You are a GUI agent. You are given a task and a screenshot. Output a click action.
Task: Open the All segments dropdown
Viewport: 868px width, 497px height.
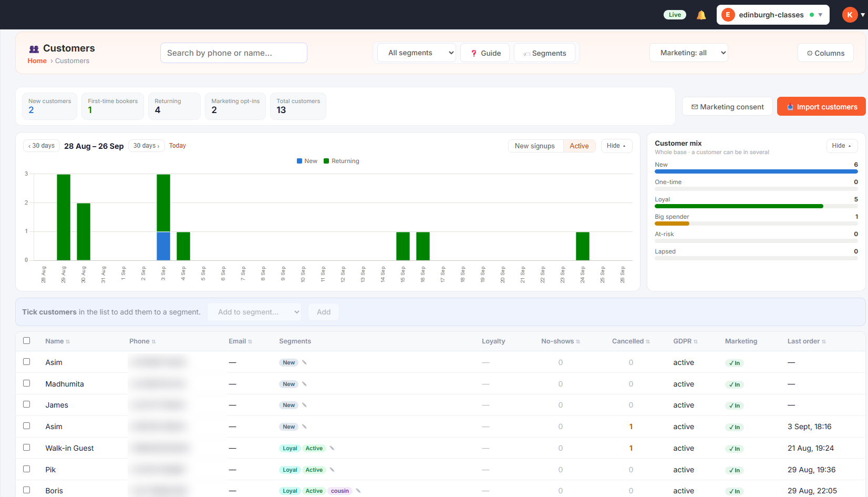point(417,53)
